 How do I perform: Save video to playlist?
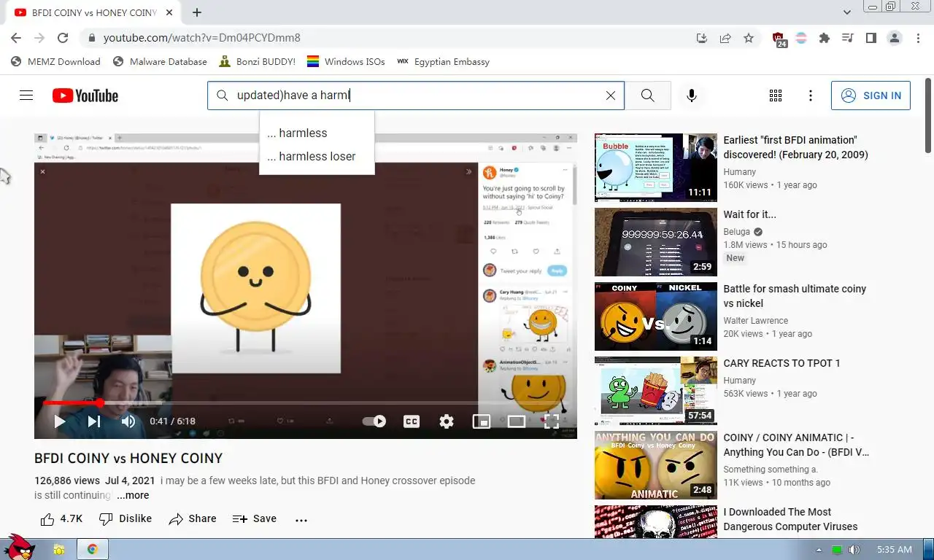[255, 518]
